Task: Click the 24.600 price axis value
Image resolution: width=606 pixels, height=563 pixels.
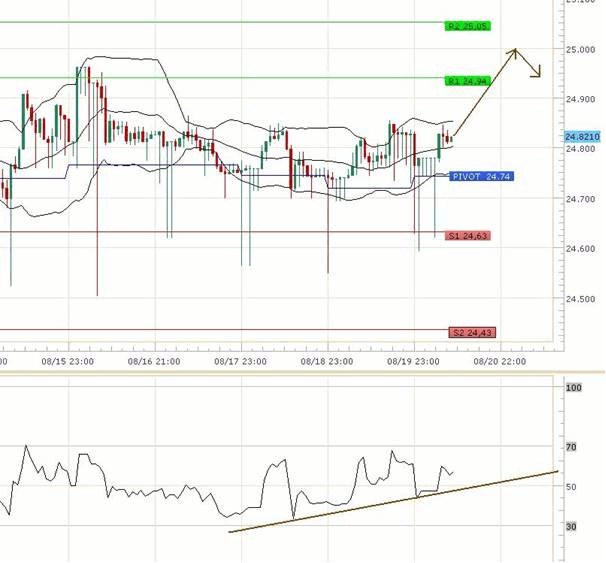Action: click(x=580, y=249)
